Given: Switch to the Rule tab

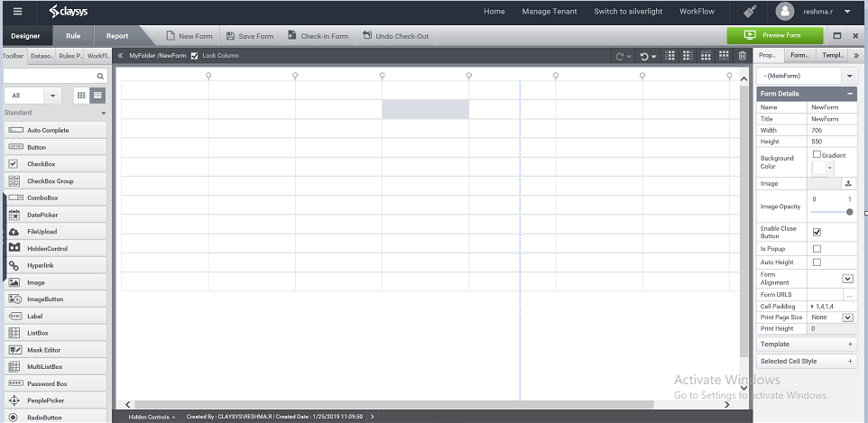Looking at the screenshot, I should (x=73, y=36).
